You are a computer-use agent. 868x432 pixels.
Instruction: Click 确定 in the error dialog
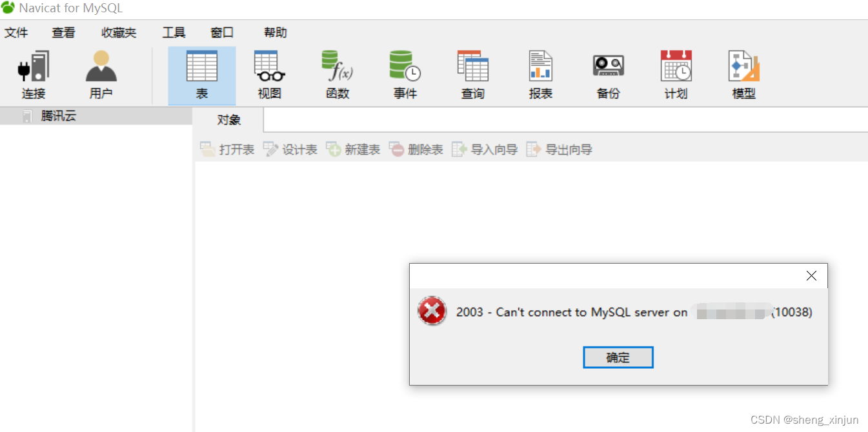(618, 357)
